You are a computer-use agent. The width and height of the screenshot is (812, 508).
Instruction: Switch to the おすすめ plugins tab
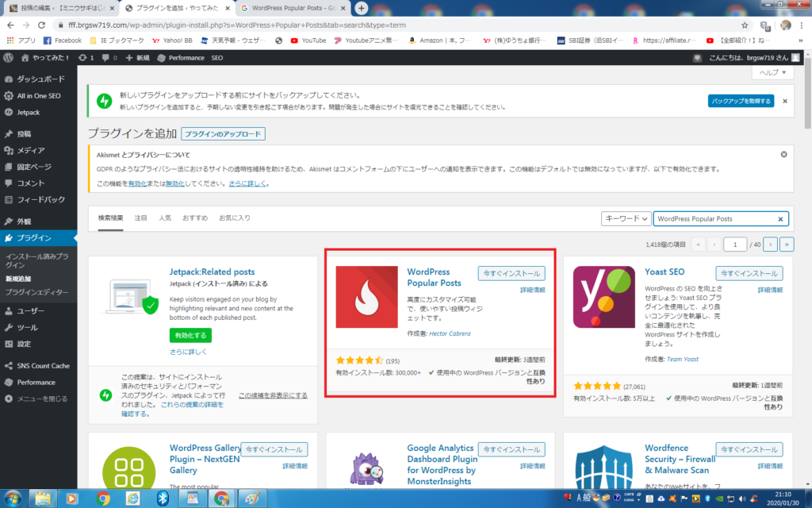(x=194, y=217)
